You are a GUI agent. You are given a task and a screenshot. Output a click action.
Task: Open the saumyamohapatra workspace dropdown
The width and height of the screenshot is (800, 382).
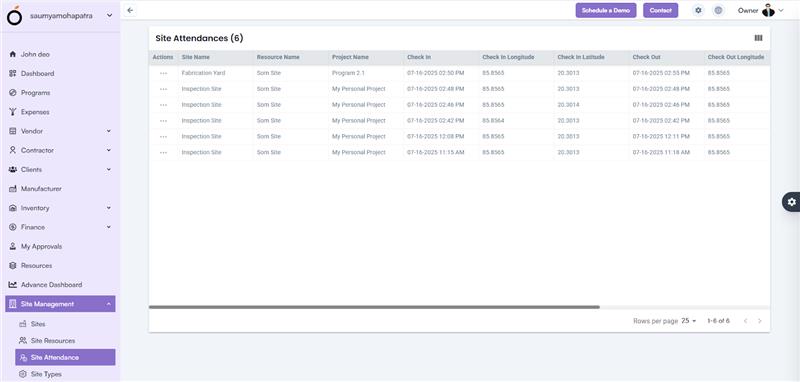click(x=109, y=16)
